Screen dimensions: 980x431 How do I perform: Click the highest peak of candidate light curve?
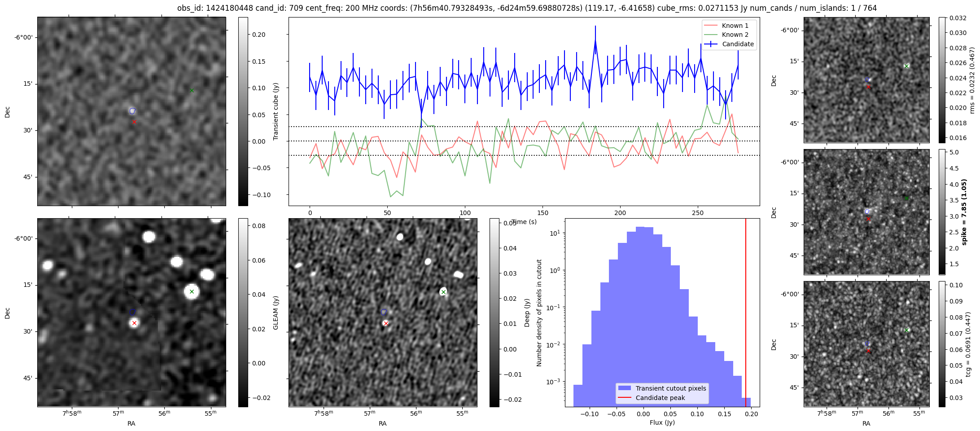point(595,40)
